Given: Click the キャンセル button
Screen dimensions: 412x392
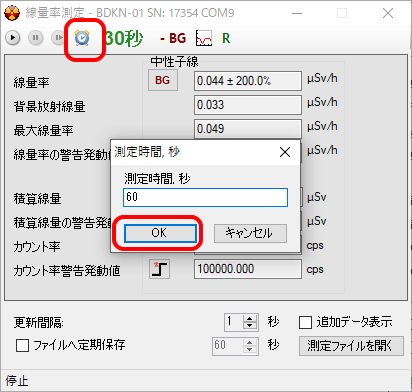Looking at the screenshot, I should (x=250, y=233).
